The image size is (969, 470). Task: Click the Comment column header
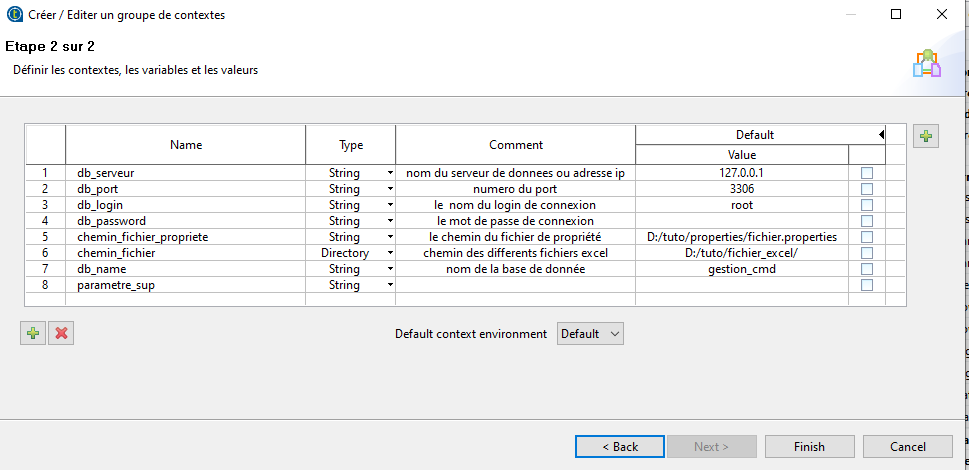515,145
